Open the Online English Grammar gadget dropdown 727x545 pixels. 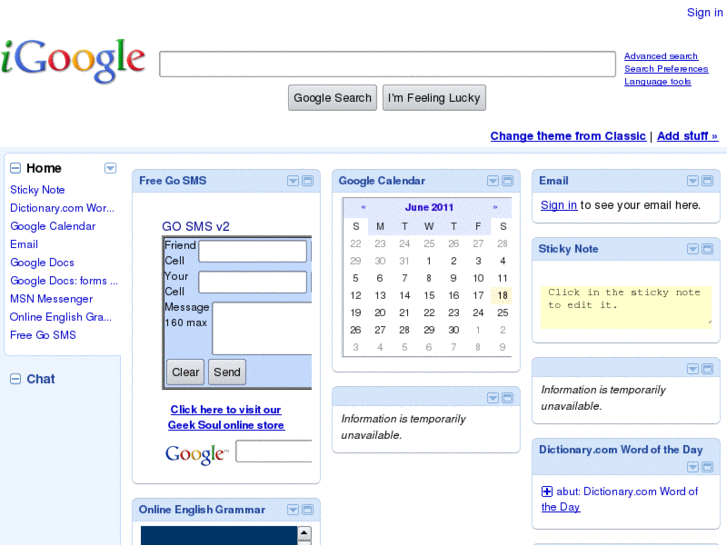click(293, 510)
